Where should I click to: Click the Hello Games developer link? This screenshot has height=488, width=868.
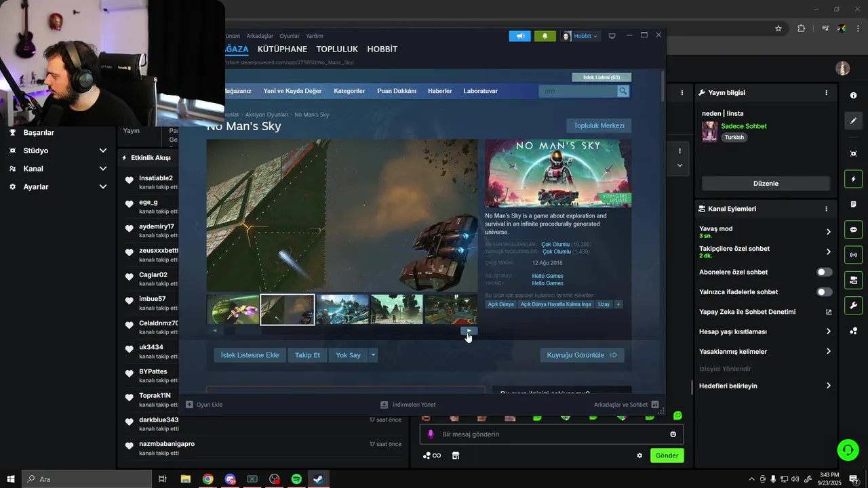click(547, 276)
